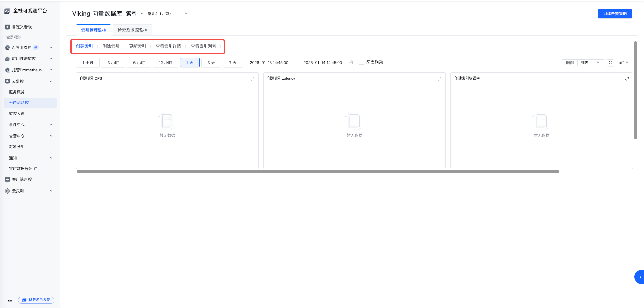
Task: Expand the 创建索引Latency chart to fullscreen
Action: pyautogui.click(x=439, y=79)
